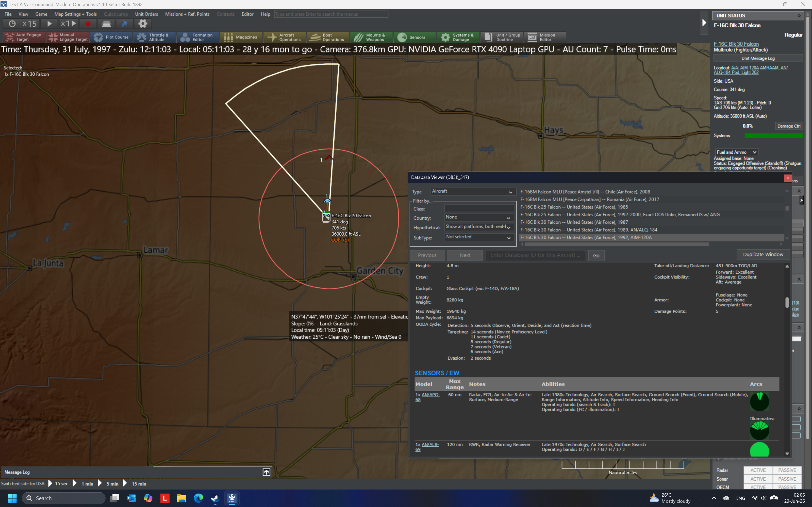Open the Unit Message Log
The width and height of the screenshot is (812, 507).
click(x=758, y=58)
